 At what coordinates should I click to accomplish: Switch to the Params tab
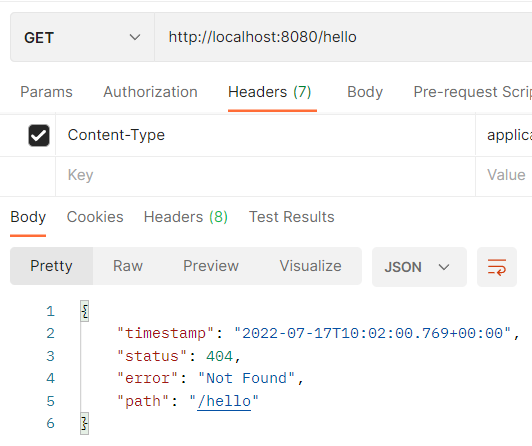[46, 92]
